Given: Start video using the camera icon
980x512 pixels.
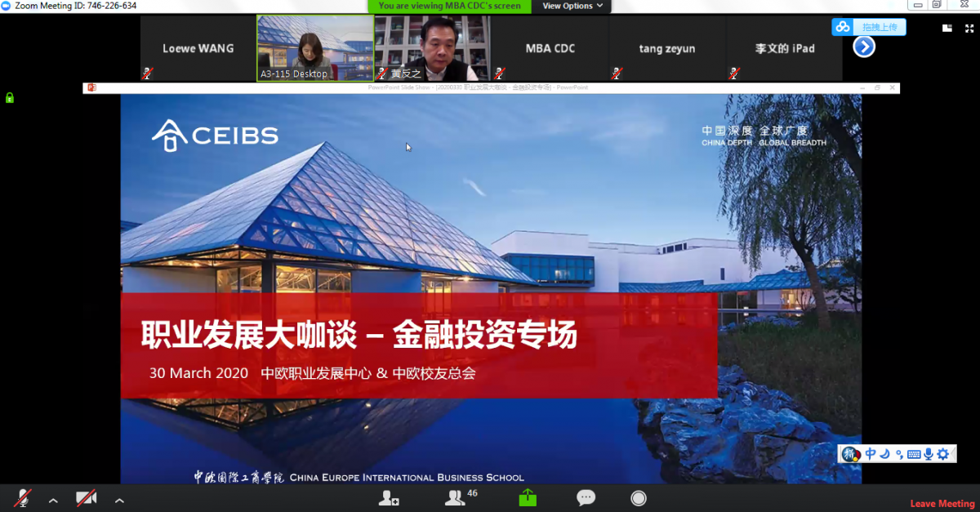Looking at the screenshot, I should (86, 497).
